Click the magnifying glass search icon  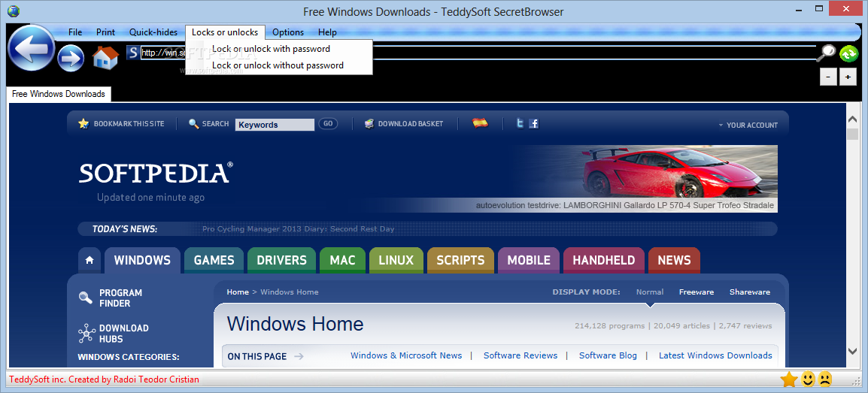click(x=827, y=53)
